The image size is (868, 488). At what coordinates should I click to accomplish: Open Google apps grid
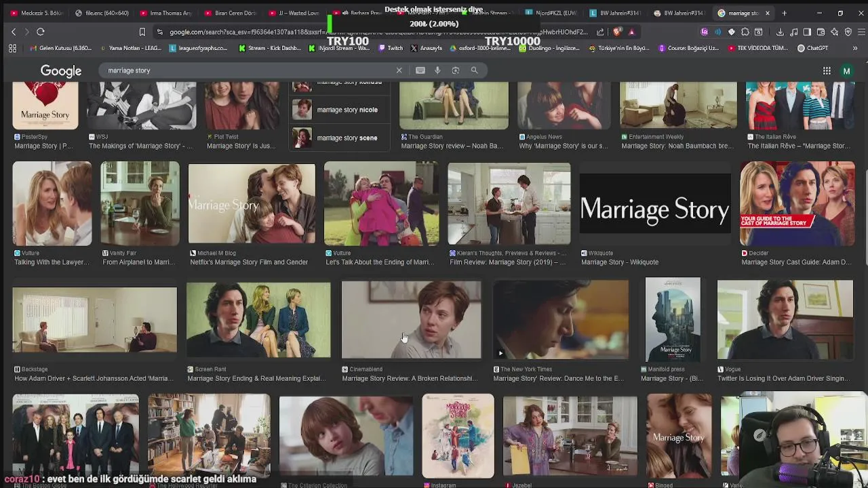point(827,70)
